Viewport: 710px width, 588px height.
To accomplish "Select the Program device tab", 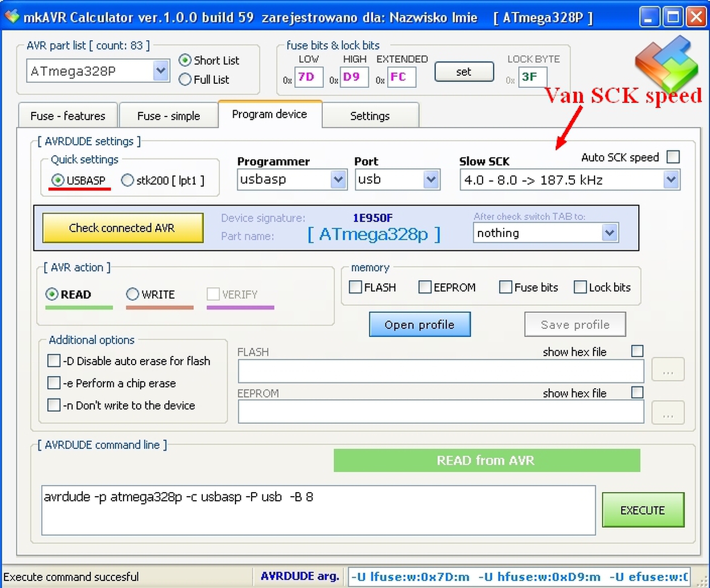I will 269,114.
